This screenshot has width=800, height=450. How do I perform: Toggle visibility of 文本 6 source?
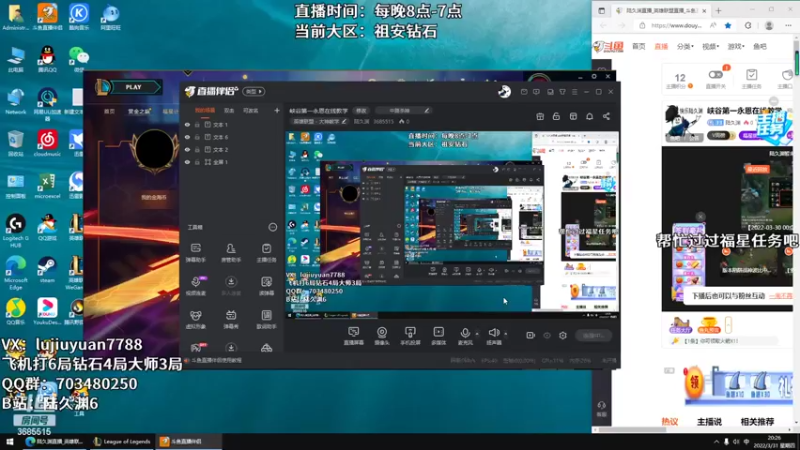pos(187,137)
